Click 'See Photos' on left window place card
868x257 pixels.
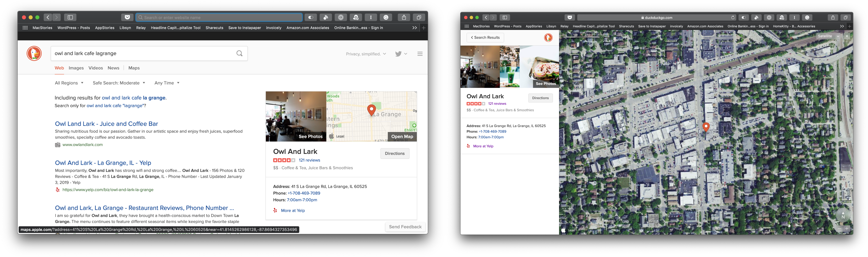coord(310,136)
